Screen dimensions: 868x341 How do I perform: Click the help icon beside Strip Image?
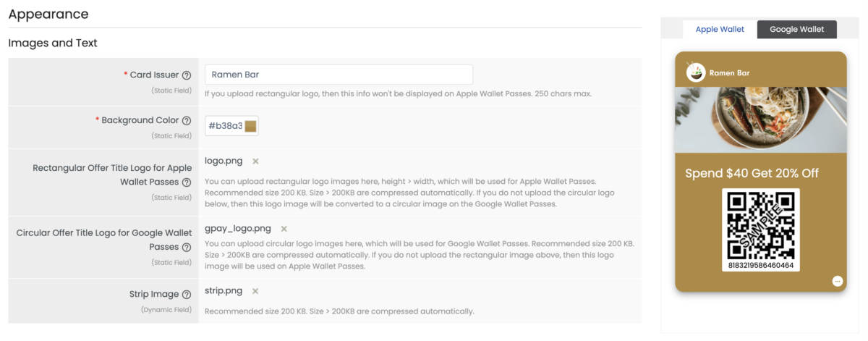click(x=187, y=295)
